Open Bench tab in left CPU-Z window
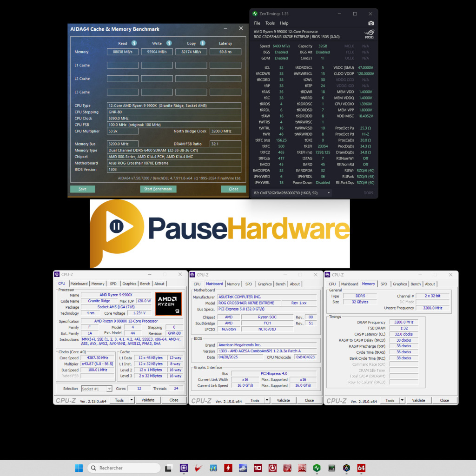This screenshot has height=476, width=476. coord(145,284)
